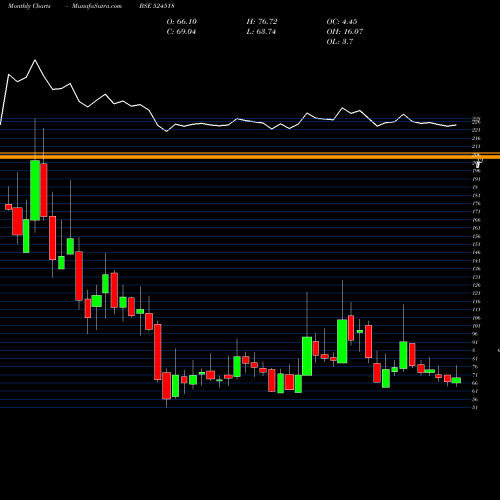Click the 'MunafaSutra.com' site label

[97, 6]
